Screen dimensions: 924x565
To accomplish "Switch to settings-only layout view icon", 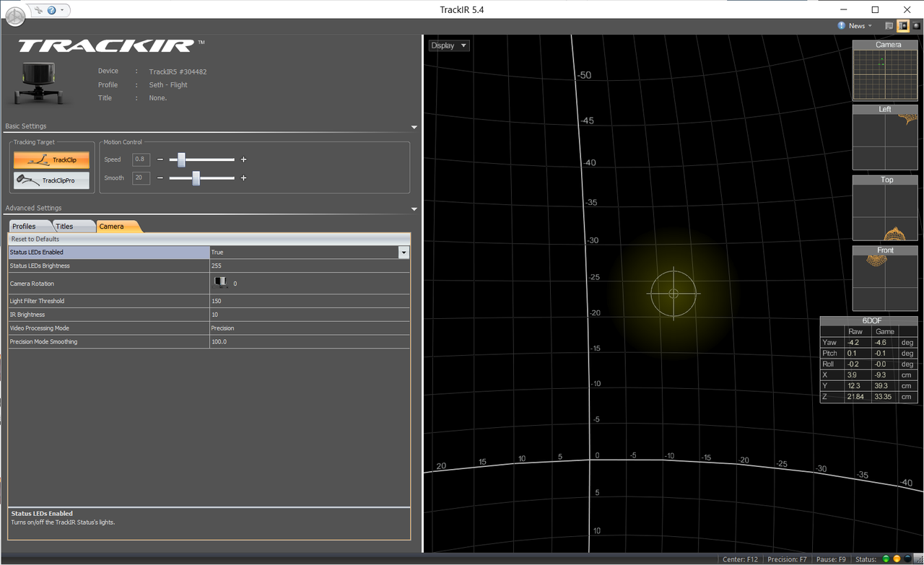I will pos(889,26).
